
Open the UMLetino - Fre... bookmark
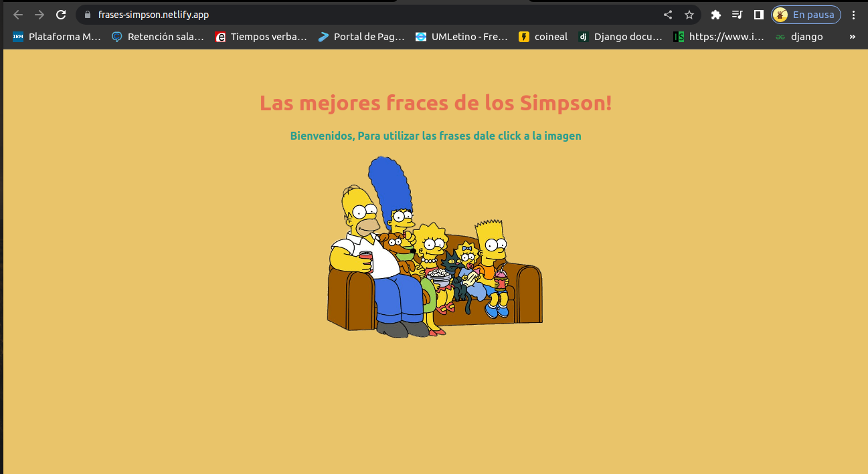click(462, 37)
